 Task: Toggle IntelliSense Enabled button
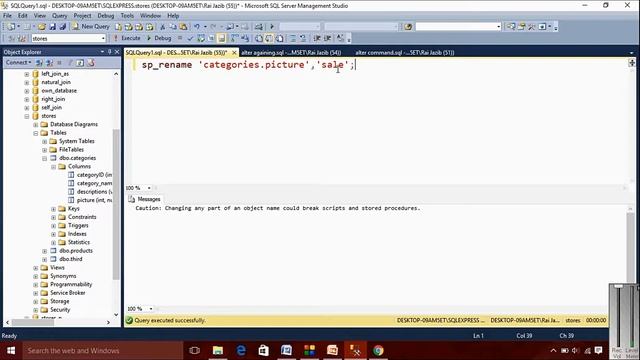click(221, 38)
